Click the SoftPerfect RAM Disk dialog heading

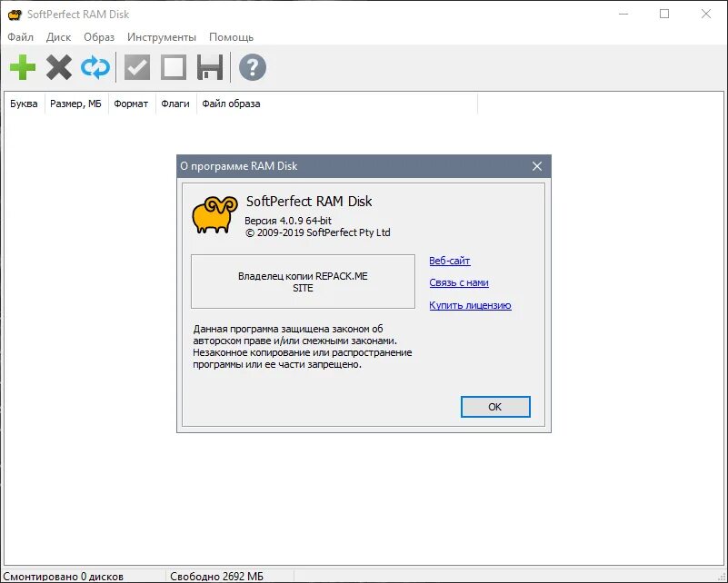coord(309,202)
